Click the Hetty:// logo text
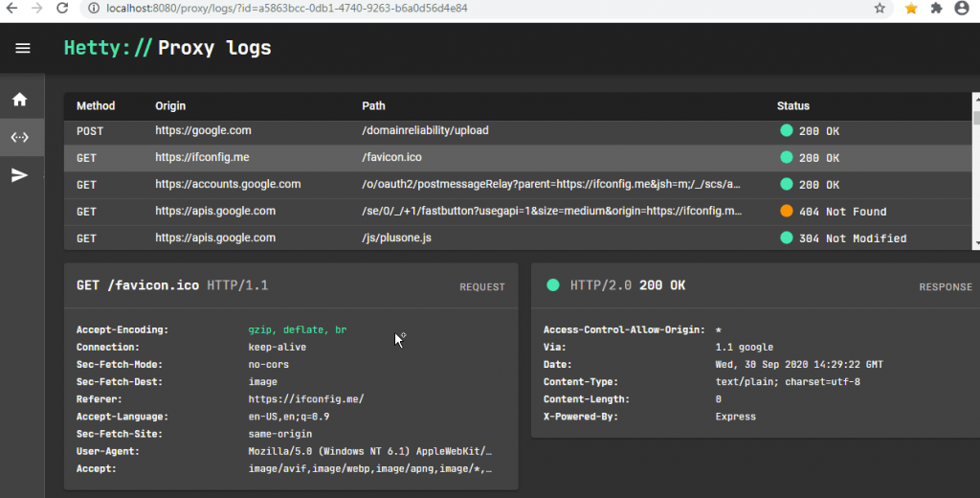This screenshot has width=980, height=498. click(107, 48)
